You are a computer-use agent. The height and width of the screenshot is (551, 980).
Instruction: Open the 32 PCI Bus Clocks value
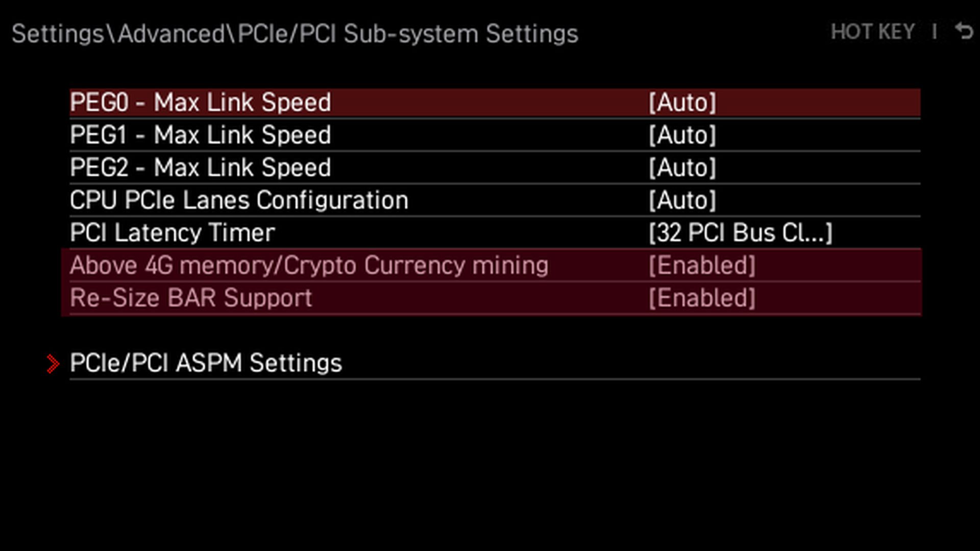pos(740,233)
